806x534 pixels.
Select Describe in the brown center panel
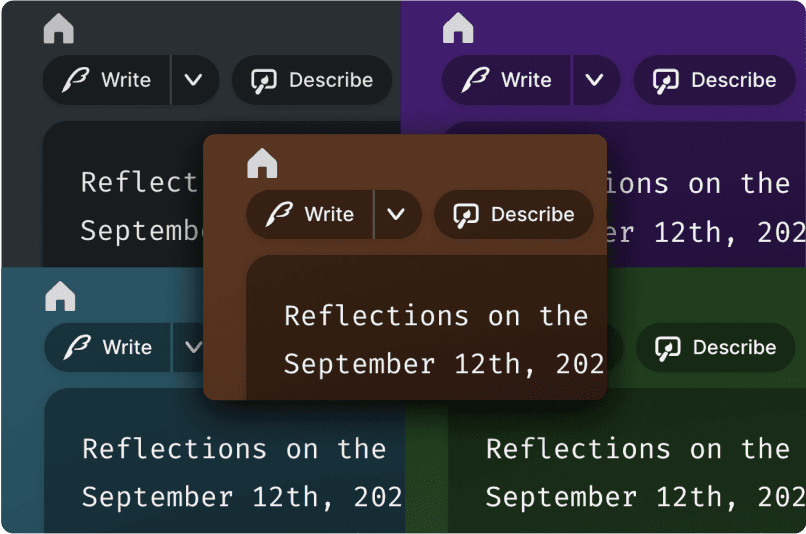pos(513,214)
